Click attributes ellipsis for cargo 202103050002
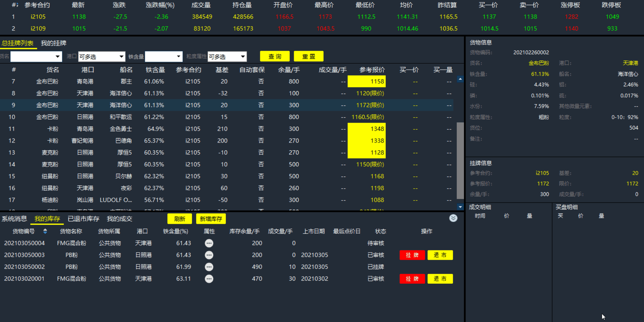The height and width of the screenshot is (322, 644). (209, 267)
